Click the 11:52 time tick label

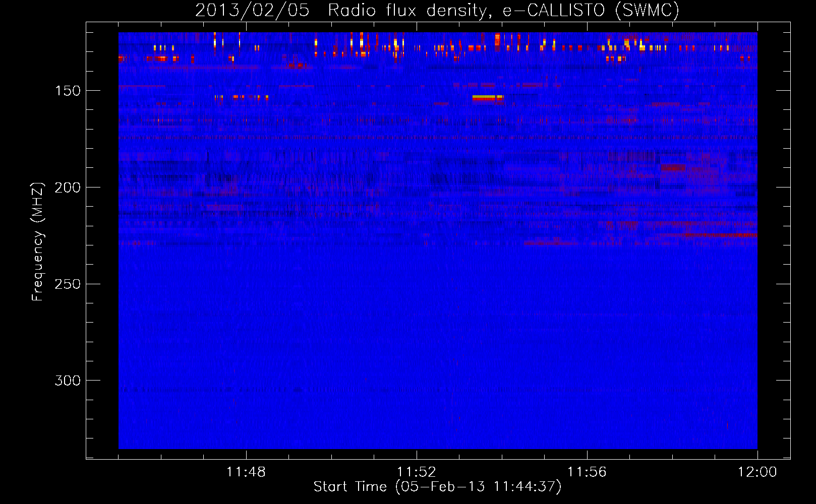416,472
